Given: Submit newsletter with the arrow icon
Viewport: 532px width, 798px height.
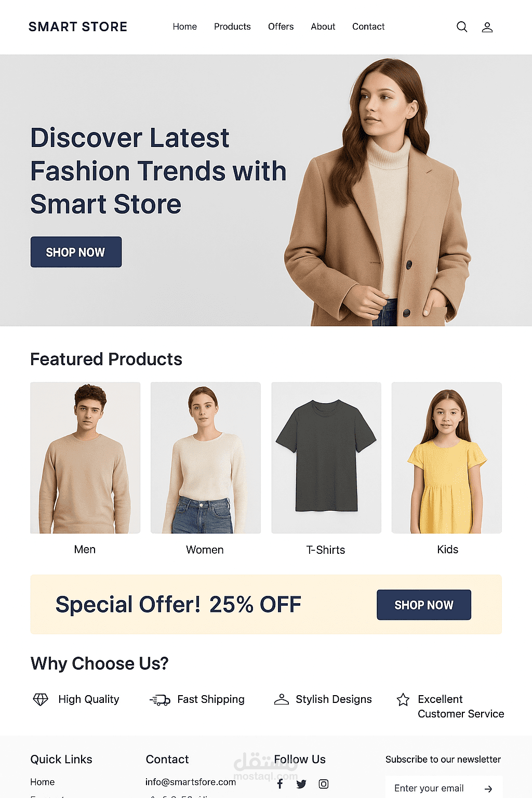Looking at the screenshot, I should pos(488,789).
